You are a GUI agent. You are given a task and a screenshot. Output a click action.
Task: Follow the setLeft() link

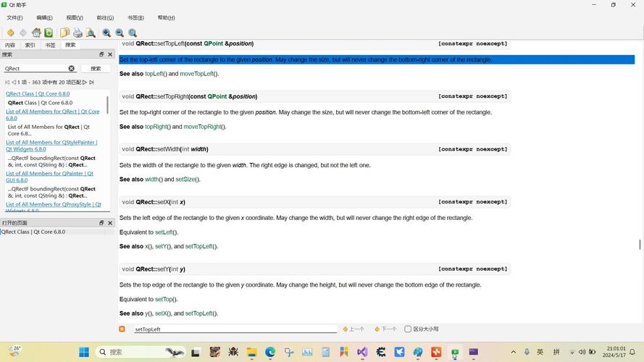click(x=165, y=232)
